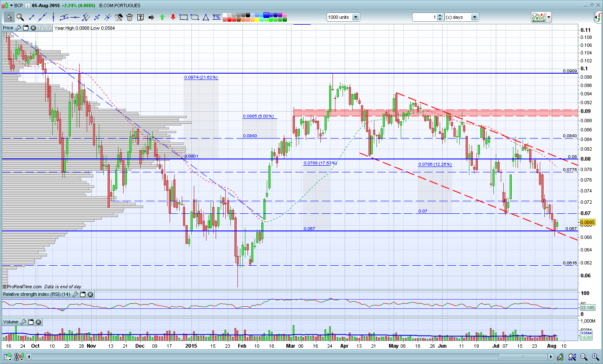Image resolution: width=603 pixels, height=364 pixels.
Task: Decrease the timeframe multiplier value
Action: click(x=440, y=19)
